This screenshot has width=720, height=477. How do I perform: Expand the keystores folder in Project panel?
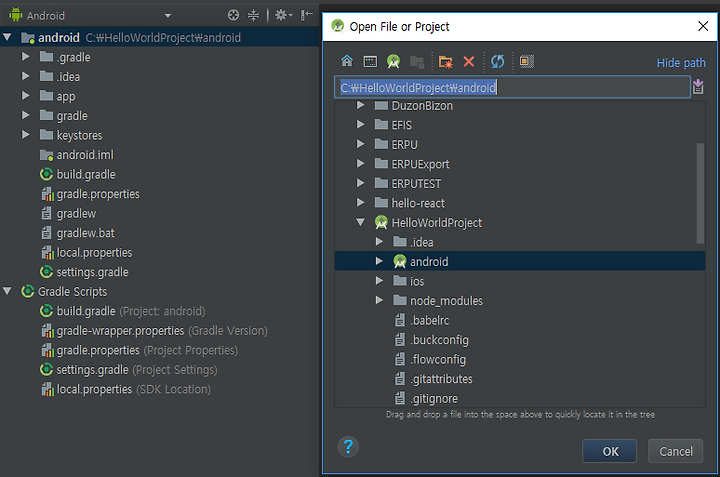26,135
